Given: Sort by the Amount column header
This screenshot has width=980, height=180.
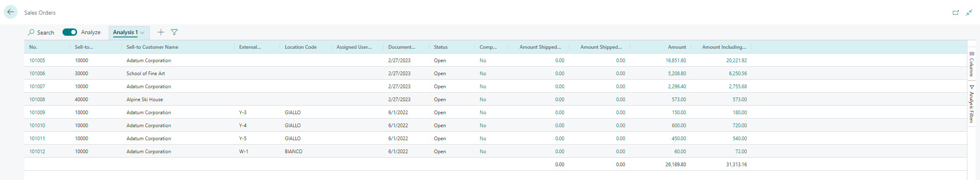Looking at the screenshot, I should (676, 47).
